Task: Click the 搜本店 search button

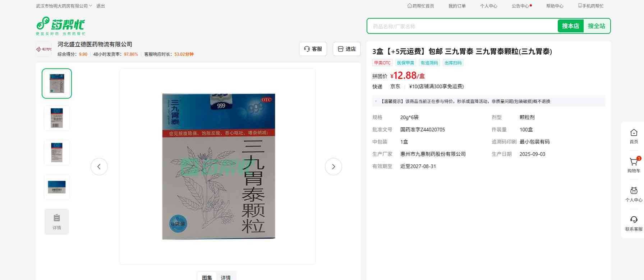Action: (570, 26)
